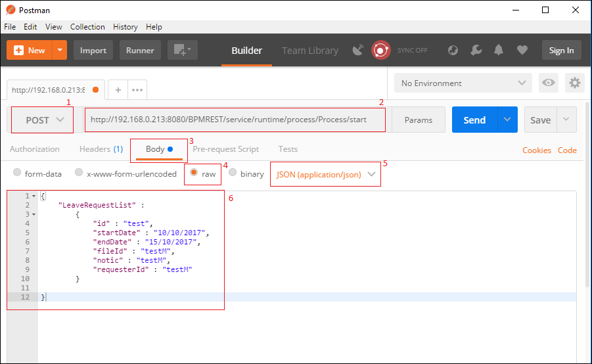Click the manage environments gear icon
The image size is (592, 364).
(575, 83)
